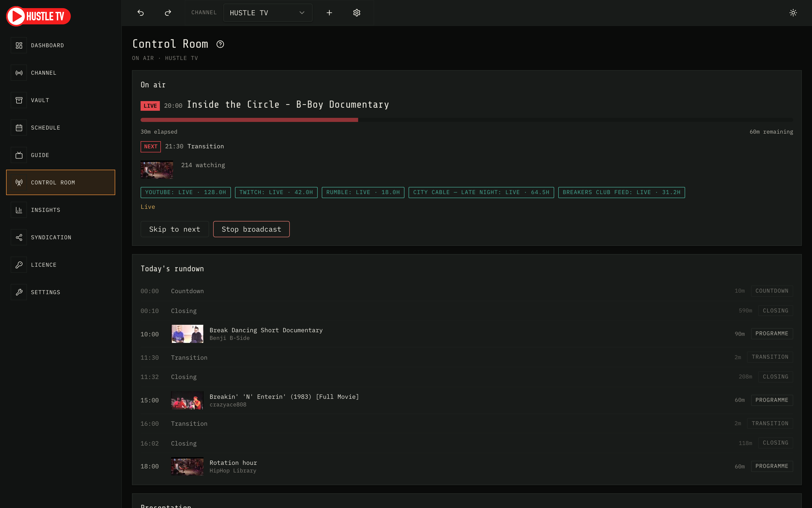
Task: Click the live preview thumbnail
Action: 157,170
